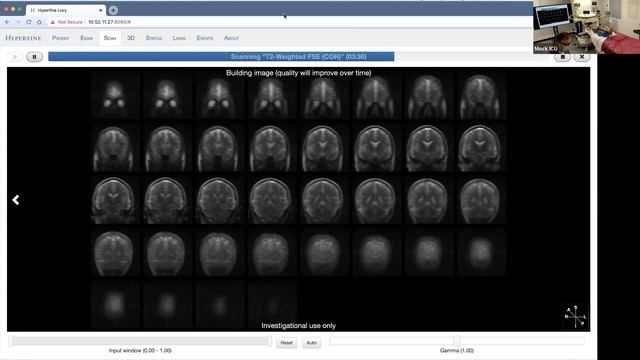Click the Gamma slider handle
Image resolution: width=640 pixels, height=360 pixels.
pyautogui.click(x=457, y=341)
